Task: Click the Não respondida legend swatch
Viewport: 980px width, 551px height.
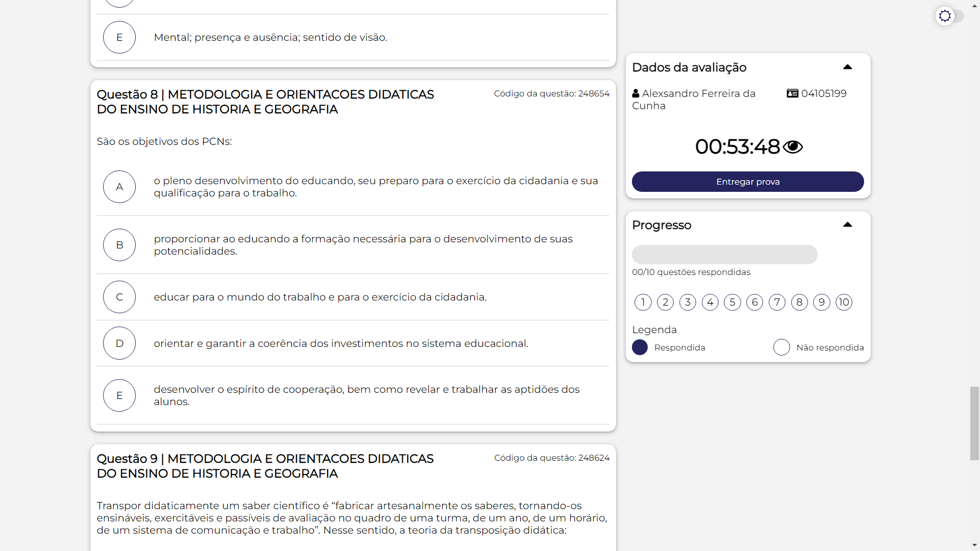Action: [781, 347]
